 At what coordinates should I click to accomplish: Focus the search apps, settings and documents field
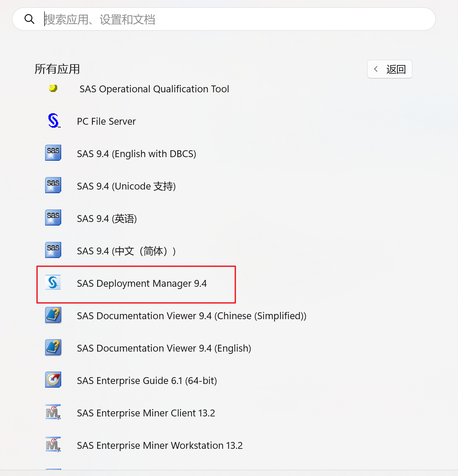pos(224,19)
